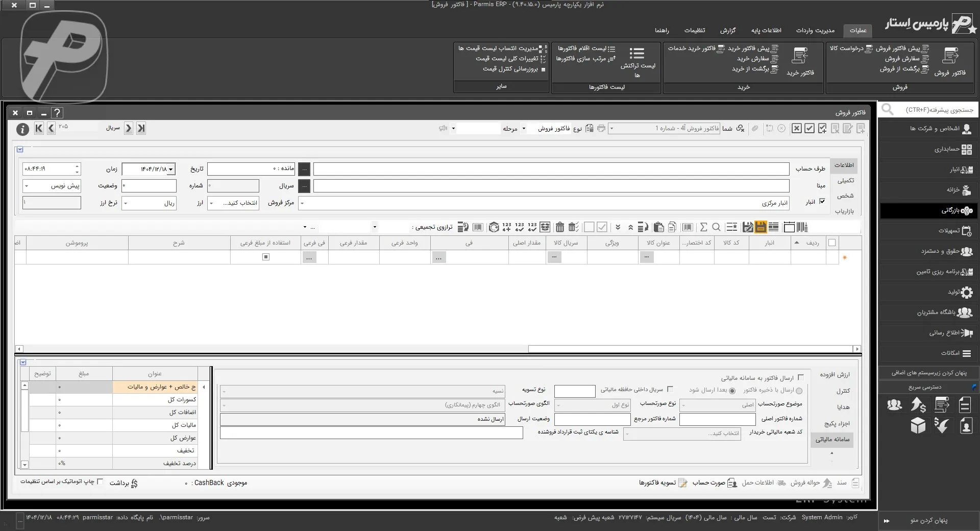Click the quick access package box icon

coord(918,425)
